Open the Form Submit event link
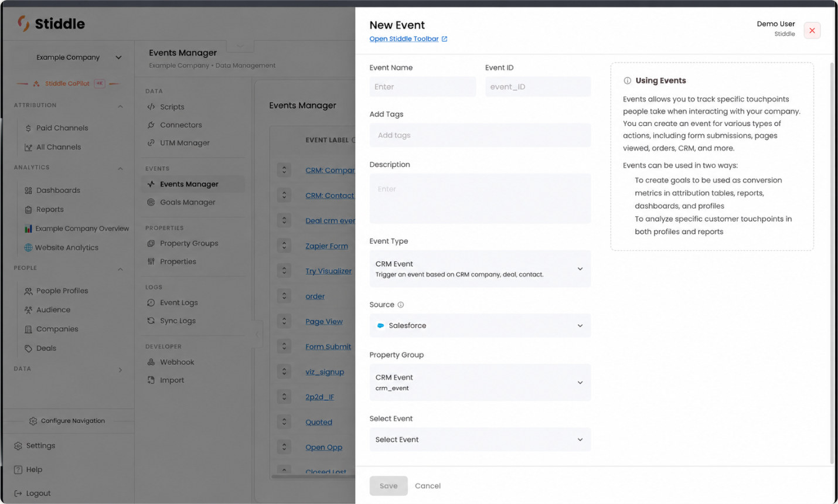The image size is (838, 504). (328, 347)
